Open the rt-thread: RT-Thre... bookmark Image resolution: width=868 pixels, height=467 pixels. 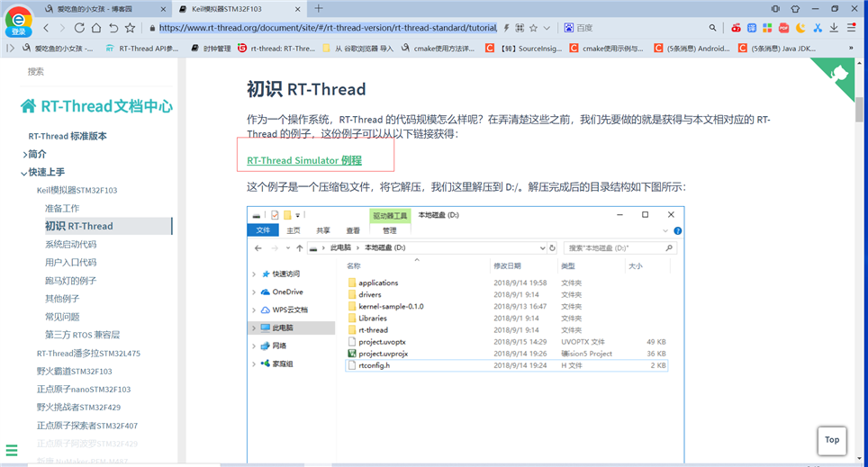click(x=276, y=48)
